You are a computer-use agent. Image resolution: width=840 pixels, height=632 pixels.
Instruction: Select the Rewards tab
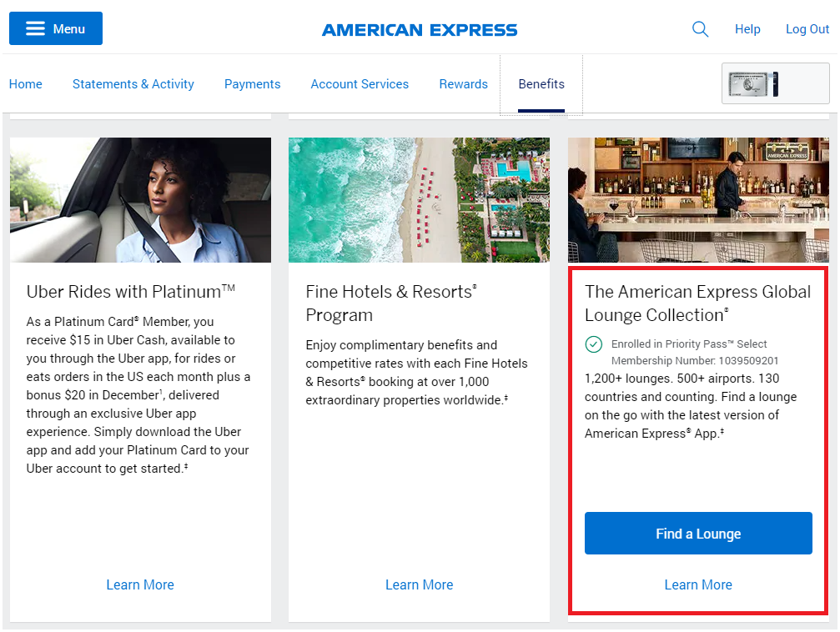point(464,84)
